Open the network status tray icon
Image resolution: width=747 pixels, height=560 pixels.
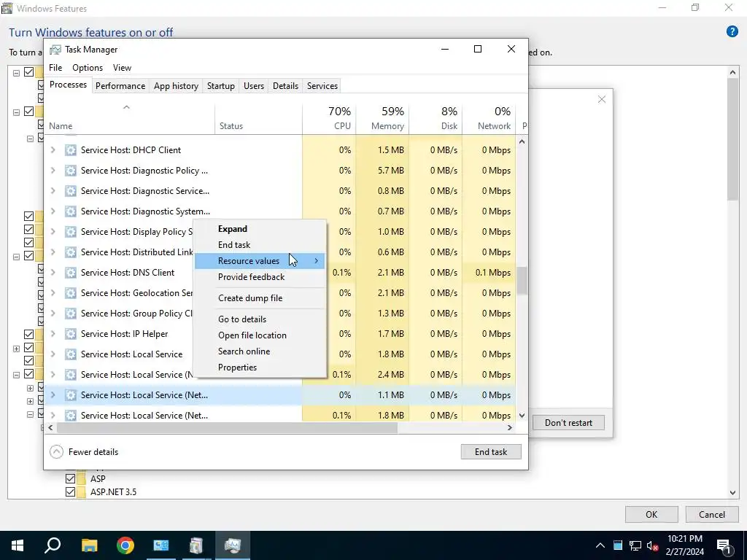(635, 545)
